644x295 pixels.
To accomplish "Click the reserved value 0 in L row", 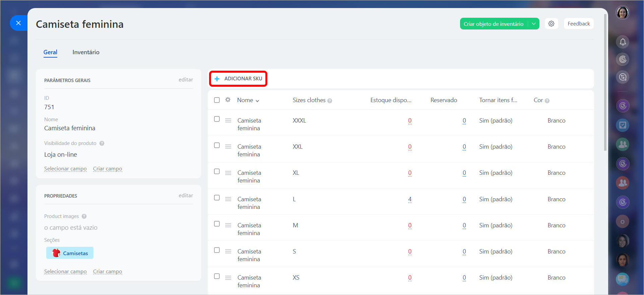I will (464, 199).
